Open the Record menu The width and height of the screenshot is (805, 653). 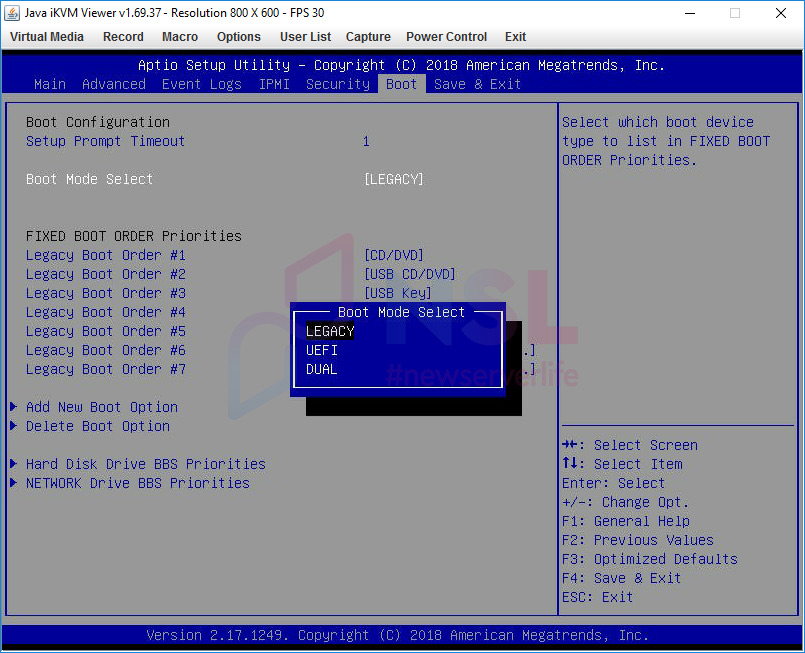tap(123, 37)
